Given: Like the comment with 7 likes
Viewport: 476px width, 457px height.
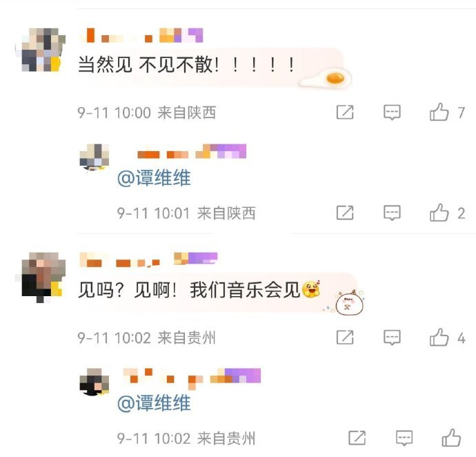Looking at the screenshot, I should [x=439, y=112].
